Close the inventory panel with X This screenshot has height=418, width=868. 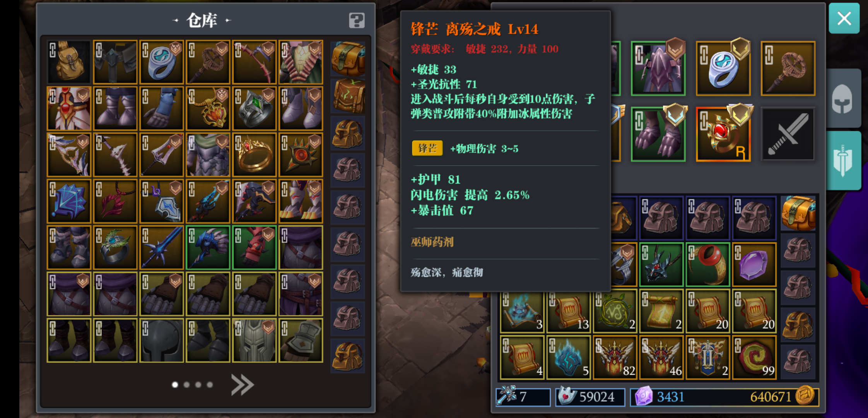point(844,18)
